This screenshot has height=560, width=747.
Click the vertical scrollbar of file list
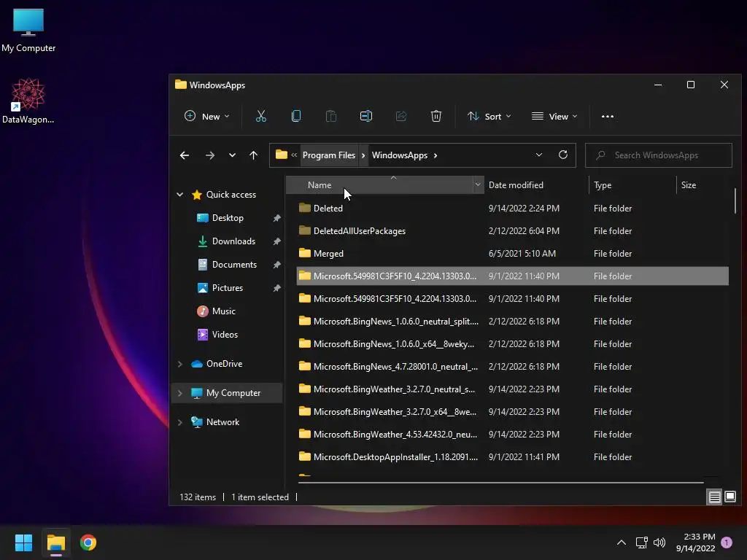pos(735,201)
